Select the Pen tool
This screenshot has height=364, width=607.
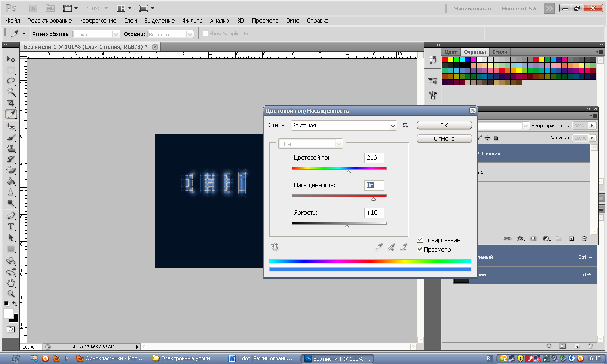point(11,216)
